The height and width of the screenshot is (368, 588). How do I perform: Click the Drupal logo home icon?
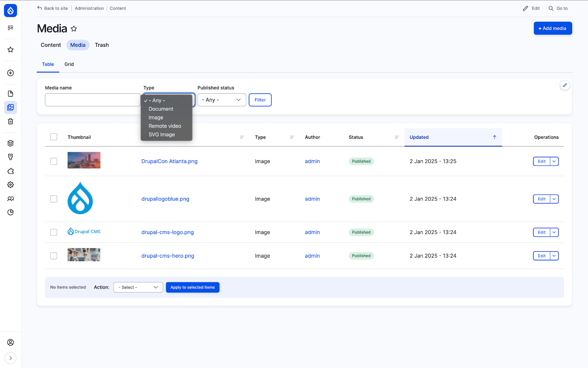pos(10,11)
